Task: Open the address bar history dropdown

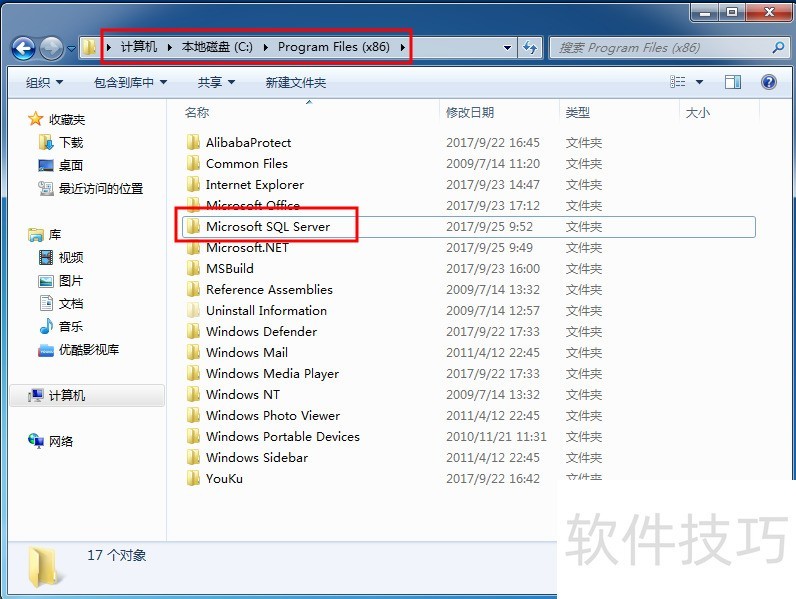Action: [507, 48]
